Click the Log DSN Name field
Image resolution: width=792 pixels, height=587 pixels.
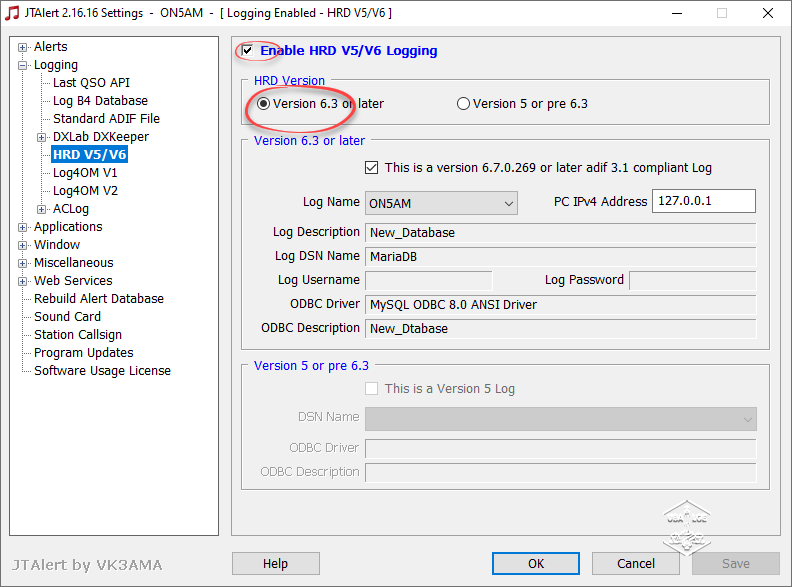click(561, 257)
